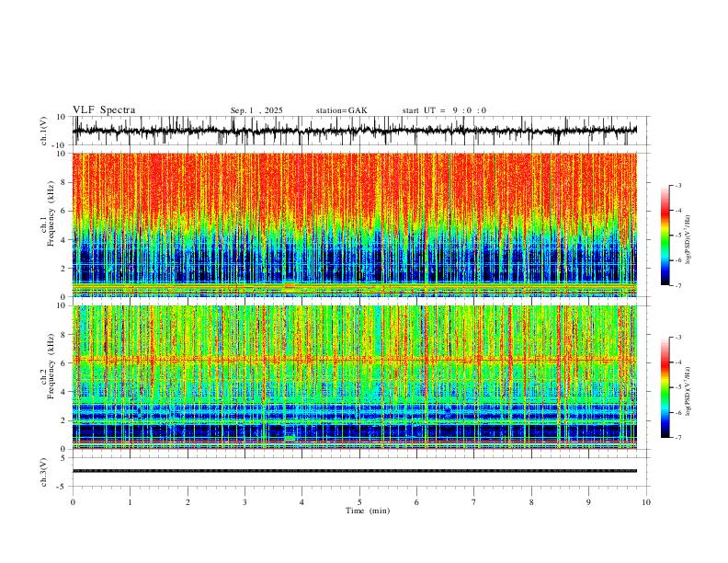Screen dimensions: 728x563
Task: Click the "-7" tick on the ch.2 colorbar
Action: pos(677,438)
